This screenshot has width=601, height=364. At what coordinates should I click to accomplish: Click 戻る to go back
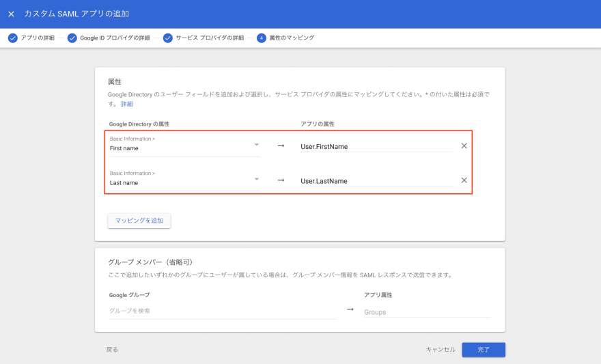pyautogui.click(x=112, y=350)
